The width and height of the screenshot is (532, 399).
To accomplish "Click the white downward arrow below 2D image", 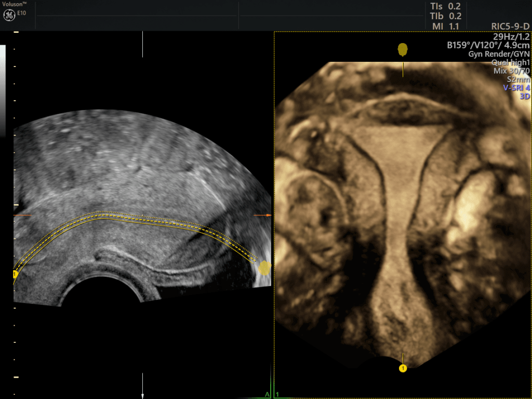I will [x=143, y=393].
